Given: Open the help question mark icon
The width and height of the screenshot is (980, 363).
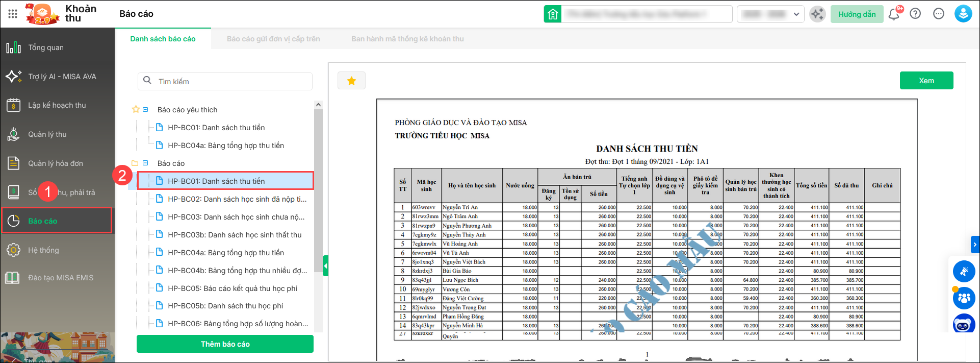Looking at the screenshot, I should tap(915, 14).
